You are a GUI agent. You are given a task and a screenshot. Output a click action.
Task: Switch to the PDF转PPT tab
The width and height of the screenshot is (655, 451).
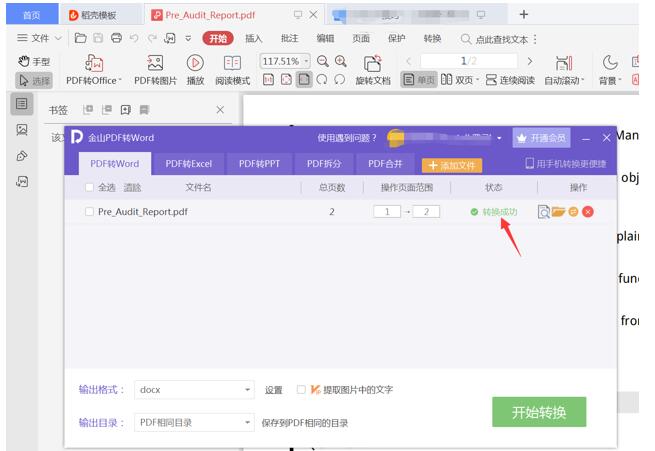(259, 164)
